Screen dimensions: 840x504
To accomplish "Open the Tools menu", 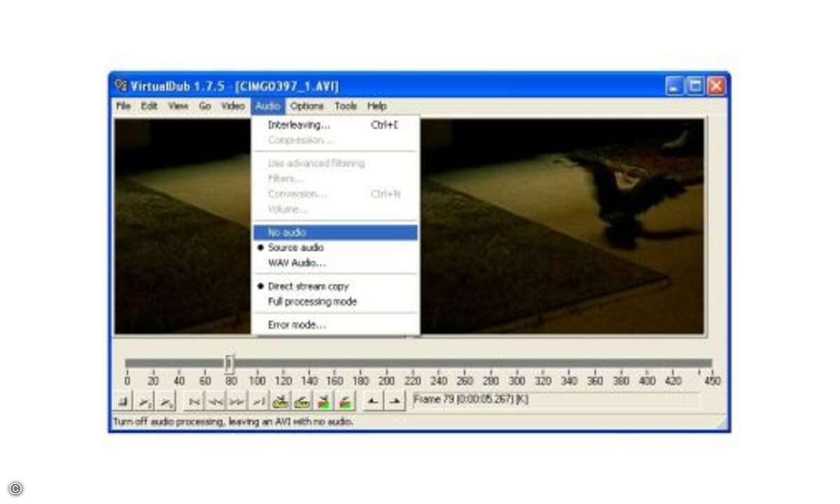I will click(x=346, y=106).
